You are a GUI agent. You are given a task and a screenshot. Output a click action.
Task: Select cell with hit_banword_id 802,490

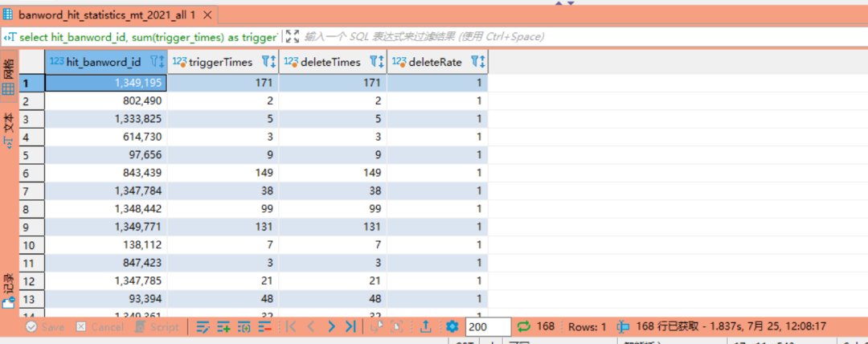click(x=106, y=100)
